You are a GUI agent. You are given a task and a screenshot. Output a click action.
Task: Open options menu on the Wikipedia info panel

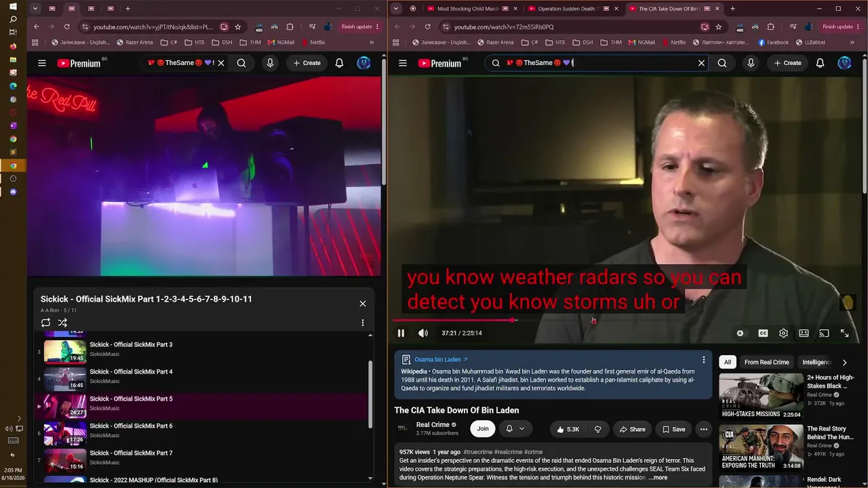tap(703, 360)
